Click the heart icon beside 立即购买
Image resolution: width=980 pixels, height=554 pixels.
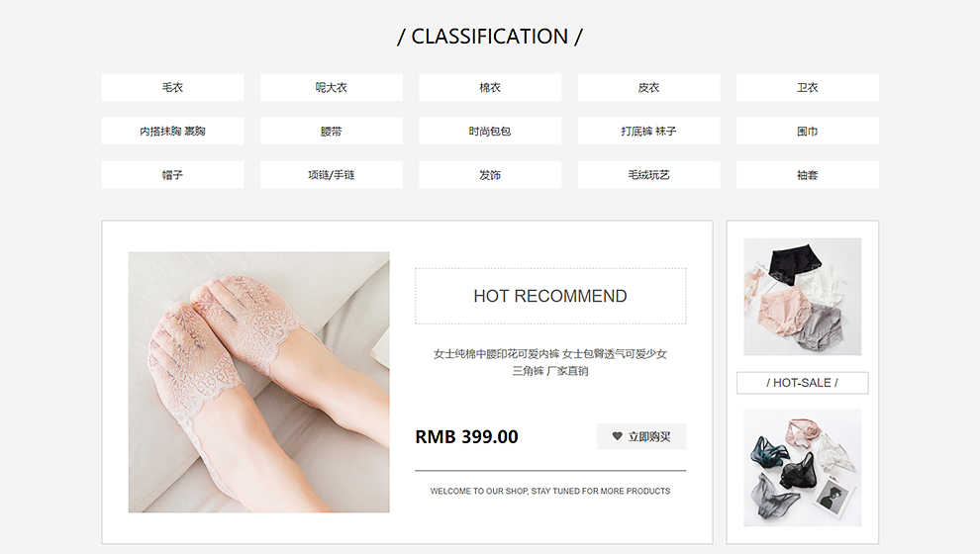coord(617,436)
